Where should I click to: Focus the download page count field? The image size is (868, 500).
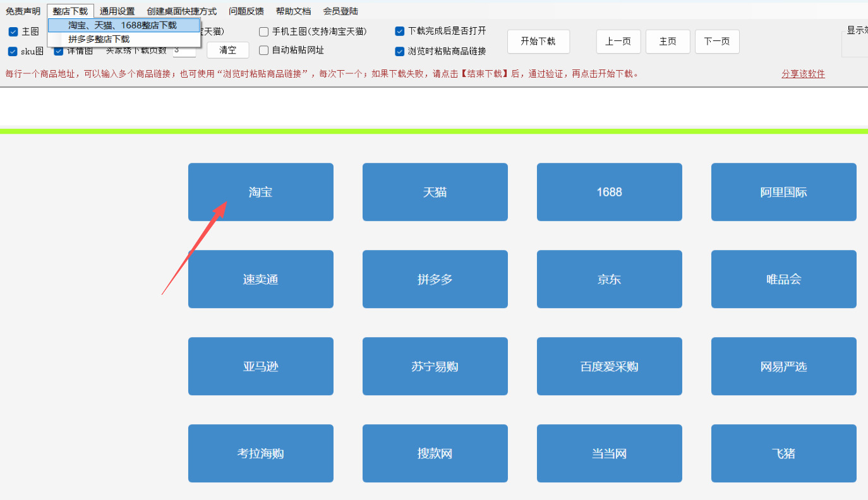(184, 51)
